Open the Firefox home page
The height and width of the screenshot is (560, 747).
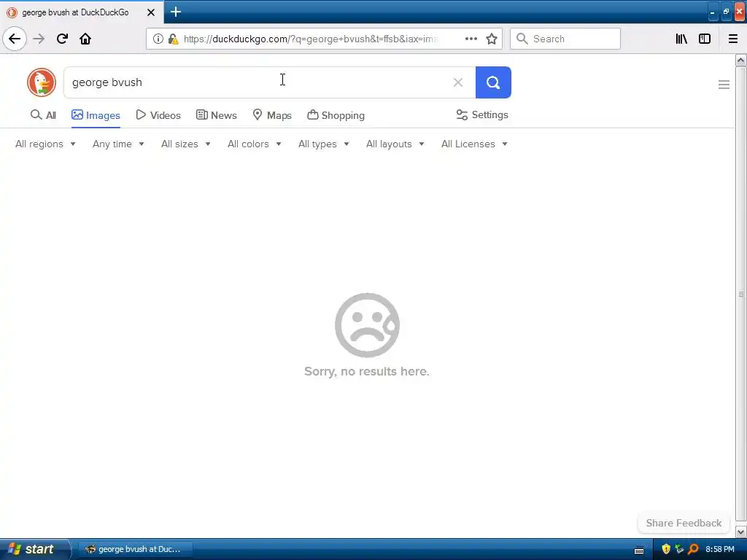click(x=85, y=39)
